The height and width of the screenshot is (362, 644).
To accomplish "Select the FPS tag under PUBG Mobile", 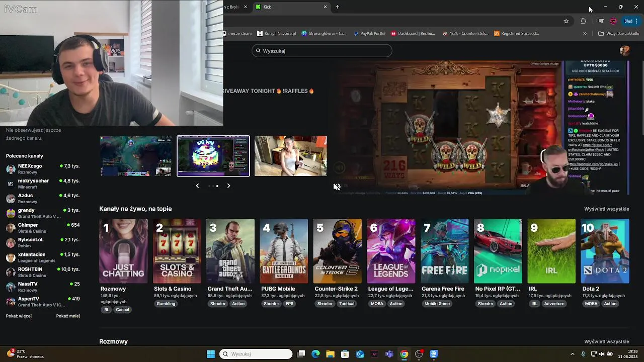I will point(290,304).
